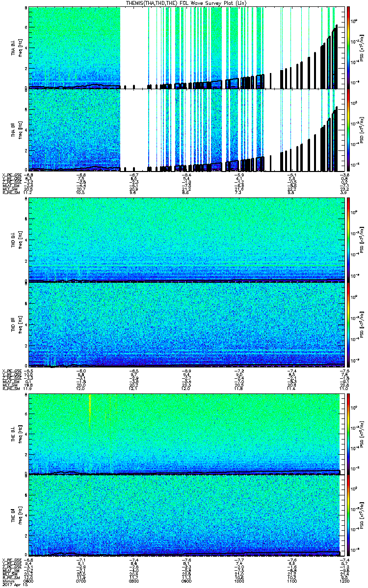This screenshot has height=588, width=368.
Task: Click the THD B⊥ spectrogram panel
Action: 185,240
